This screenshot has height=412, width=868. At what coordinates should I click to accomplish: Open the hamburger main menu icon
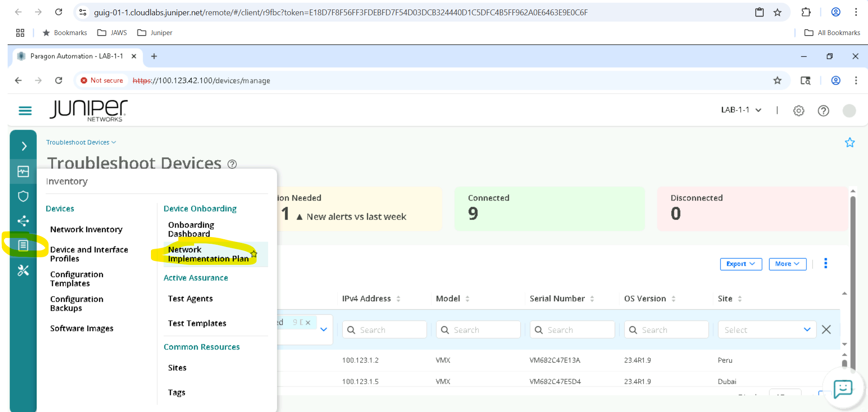coord(25,111)
